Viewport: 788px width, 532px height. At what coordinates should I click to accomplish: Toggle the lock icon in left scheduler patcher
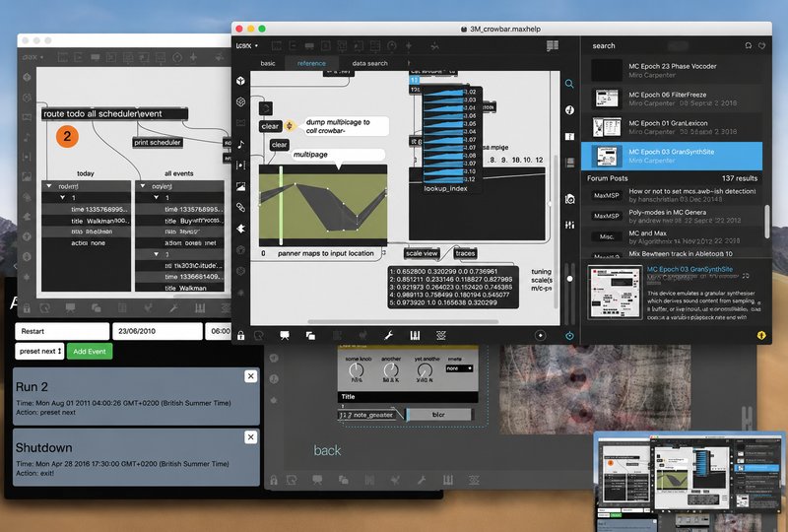27,307
